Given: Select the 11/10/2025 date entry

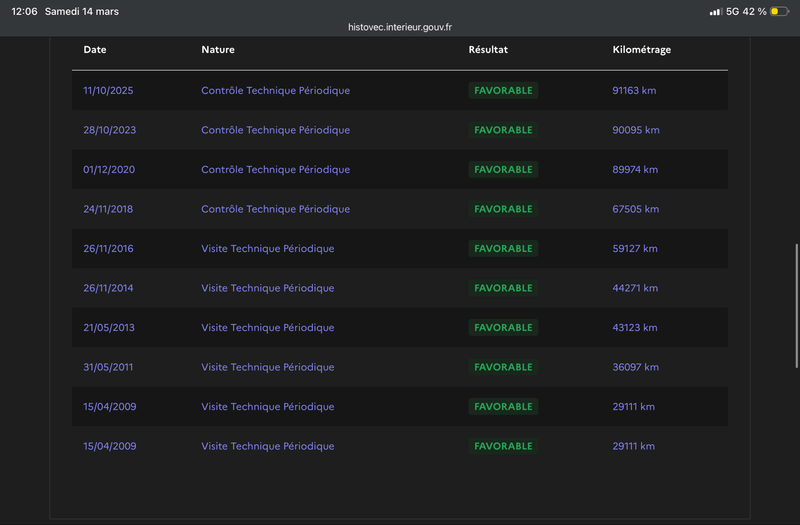Looking at the screenshot, I should (x=108, y=91).
